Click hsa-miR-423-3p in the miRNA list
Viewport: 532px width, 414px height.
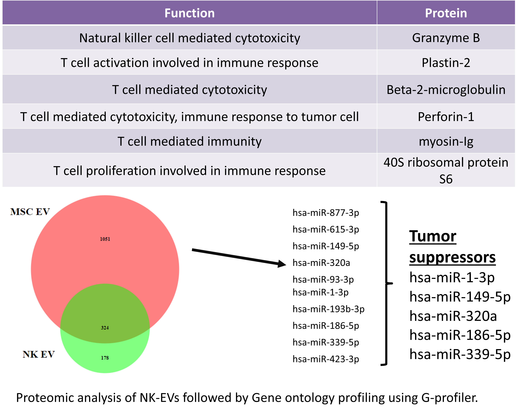[x=326, y=359]
